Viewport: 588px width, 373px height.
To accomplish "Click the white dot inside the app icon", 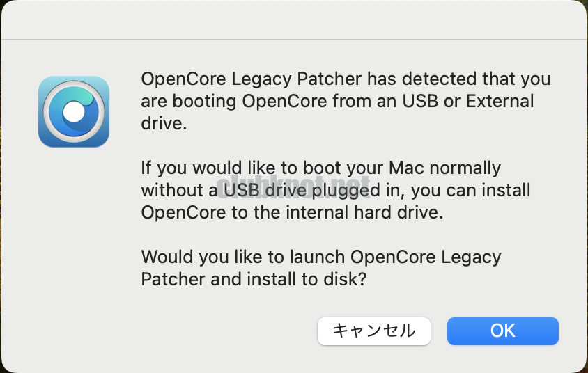I will click(x=73, y=111).
